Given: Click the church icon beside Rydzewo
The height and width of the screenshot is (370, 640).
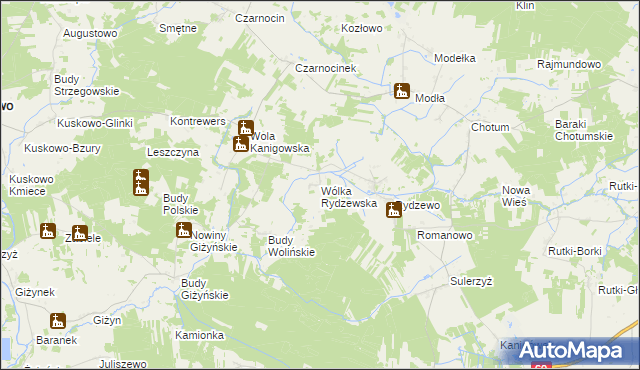Looking at the screenshot, I should coord(393,210).
